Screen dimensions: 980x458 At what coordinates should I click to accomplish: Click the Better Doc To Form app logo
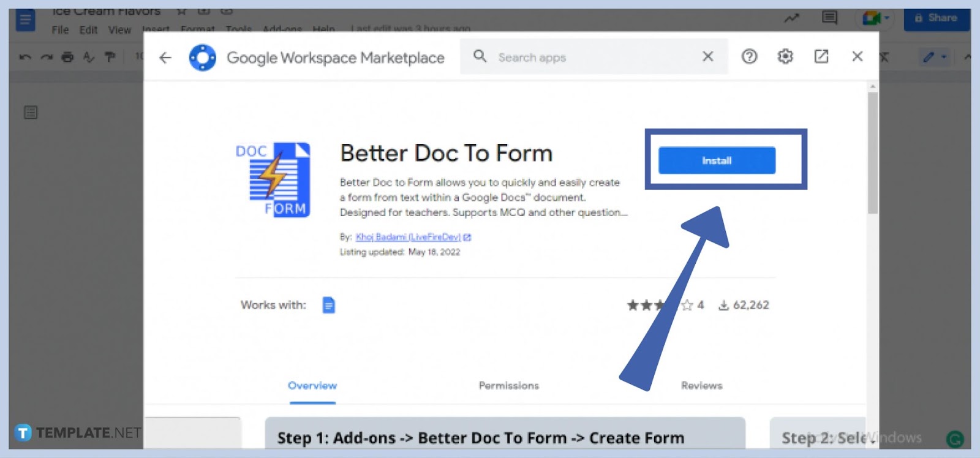274,180
